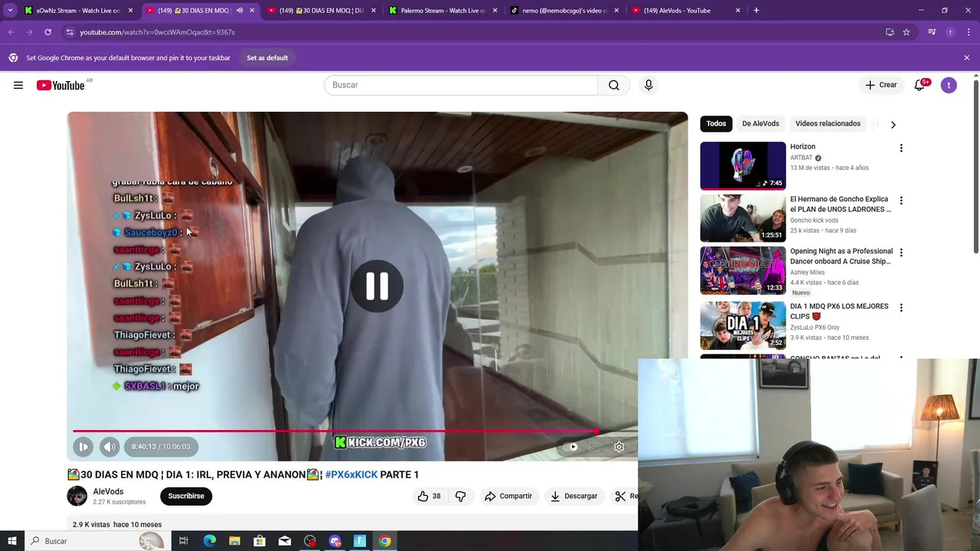
Task: Focus the YouTube Buscar search field
Action: pos(461,85)
